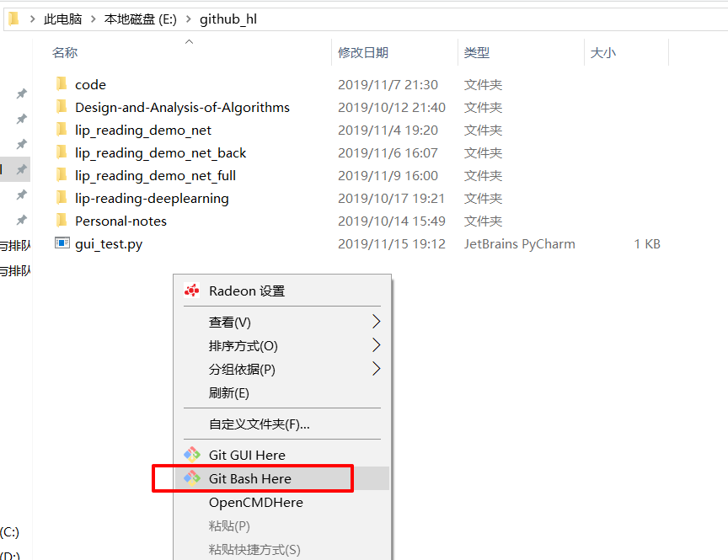Image resolution: width=728 pixels, height=560 pixels.
Task: Expand the arrow next to 分组依据(P)
Action: [377, 369]
